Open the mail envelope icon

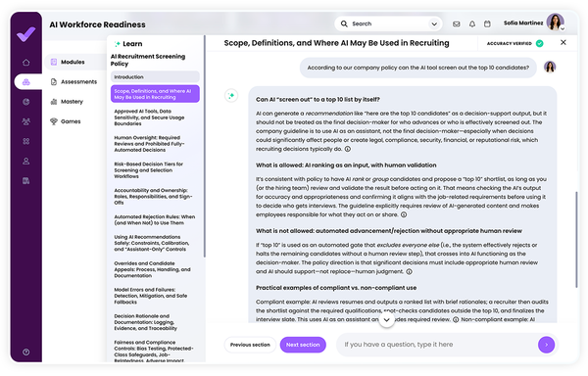click(456, 23)
